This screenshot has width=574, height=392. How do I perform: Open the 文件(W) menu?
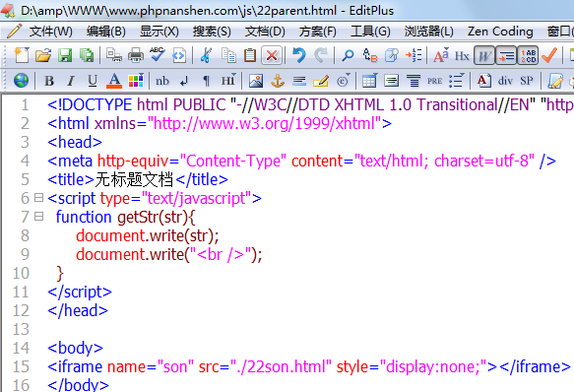point(50,32)
